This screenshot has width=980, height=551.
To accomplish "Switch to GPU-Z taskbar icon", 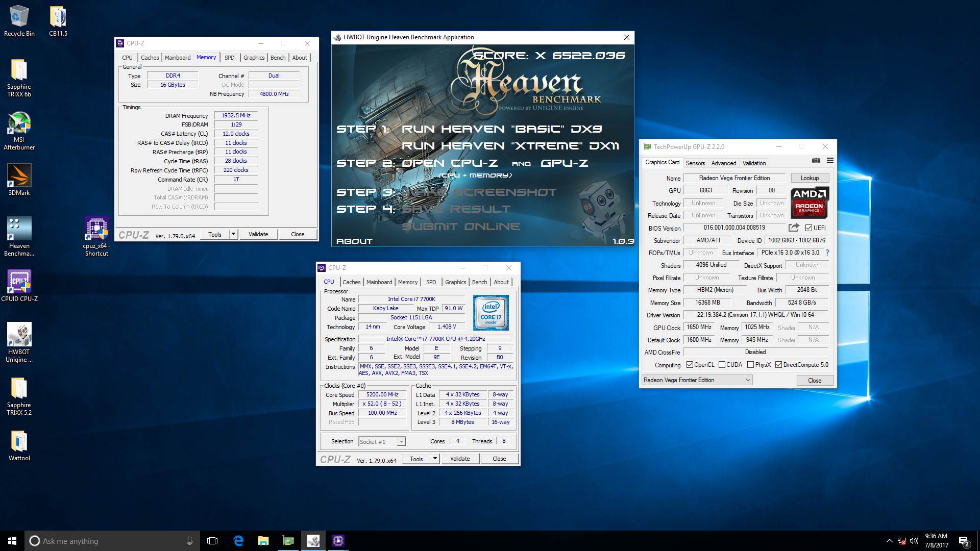I will tap(288, 541).
